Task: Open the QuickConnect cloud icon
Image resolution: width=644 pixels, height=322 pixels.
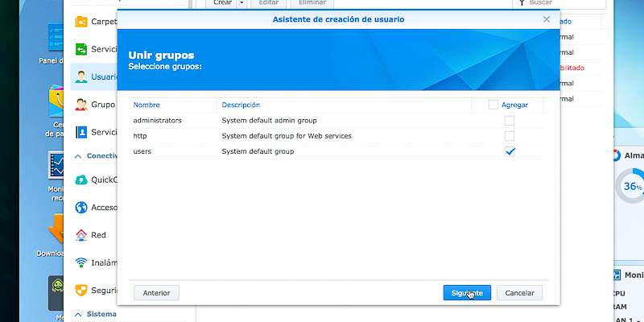Action: click(x=81, y=180)
